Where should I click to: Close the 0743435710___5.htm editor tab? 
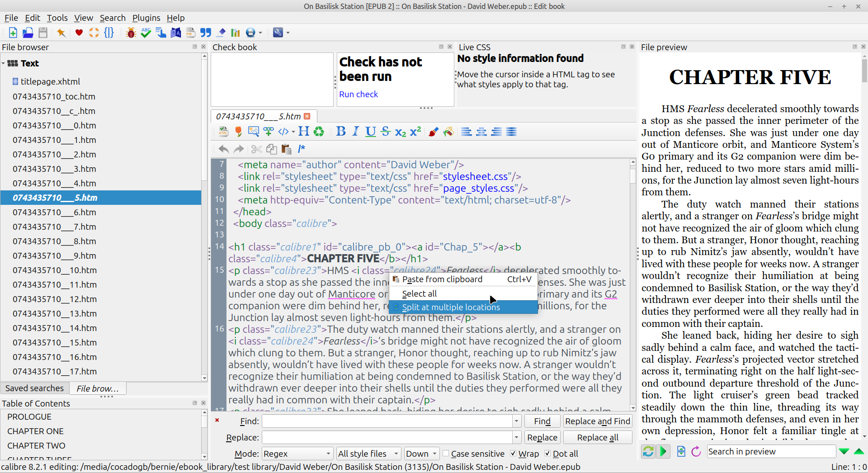point(307,116)
